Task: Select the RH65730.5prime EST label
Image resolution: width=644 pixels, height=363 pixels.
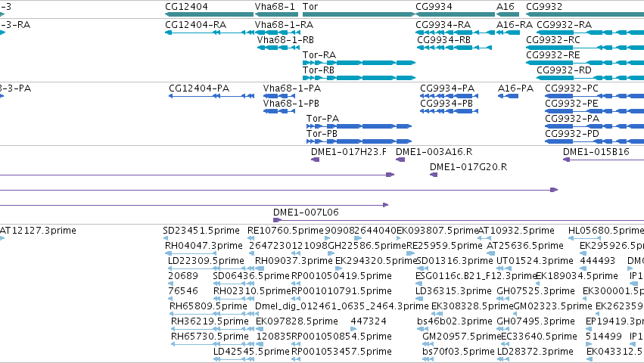Action: [210, 337]
